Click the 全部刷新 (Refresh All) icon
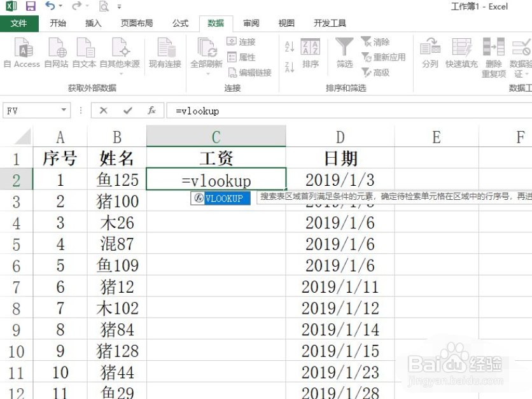 point(206,48)
